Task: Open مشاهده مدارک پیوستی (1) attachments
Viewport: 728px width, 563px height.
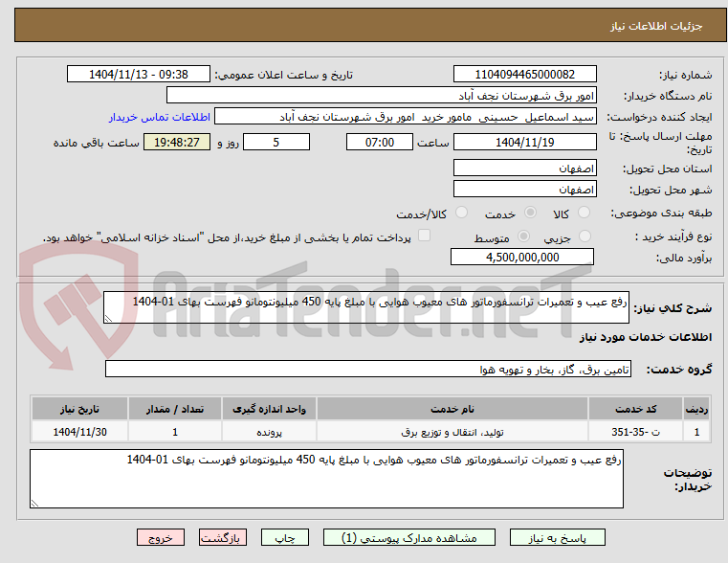Action: point(409,537)
